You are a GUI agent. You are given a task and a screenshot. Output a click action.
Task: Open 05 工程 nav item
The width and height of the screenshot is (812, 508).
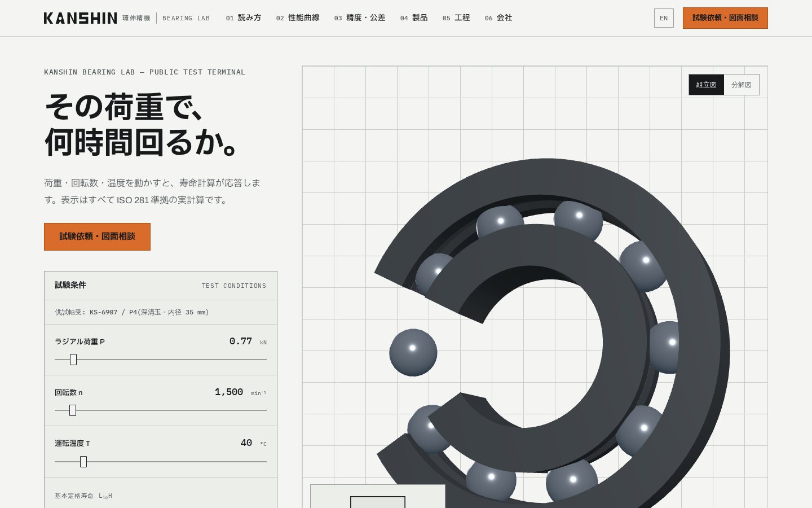pos(456,18)
